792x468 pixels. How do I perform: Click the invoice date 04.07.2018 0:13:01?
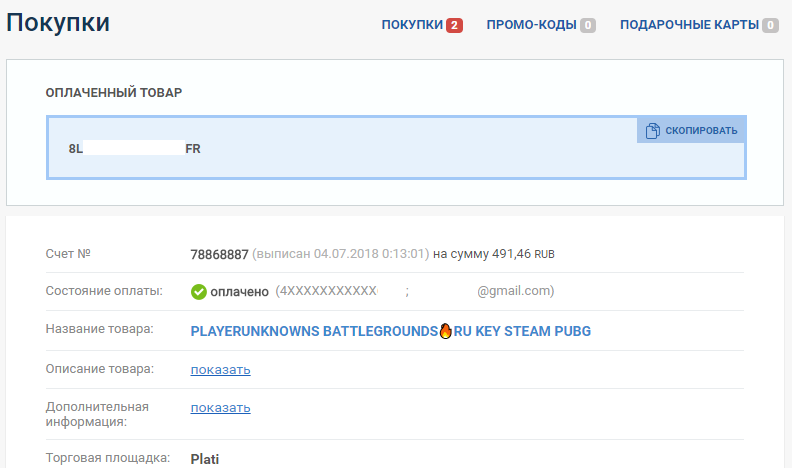[369, 254]
